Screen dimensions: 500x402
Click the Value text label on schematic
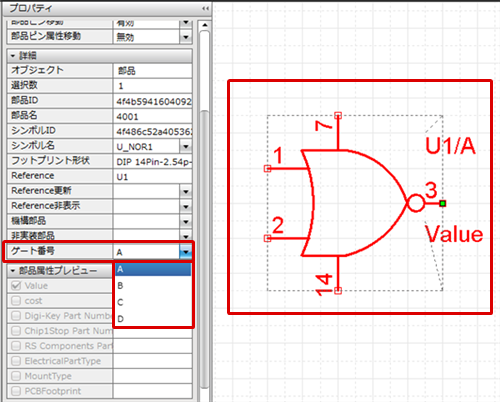click(x=454, y=234)
